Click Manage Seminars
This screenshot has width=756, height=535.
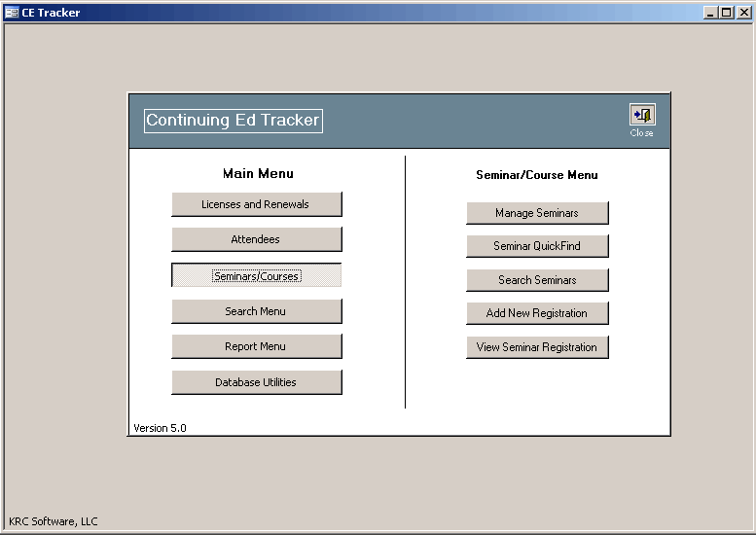click(537, 213)
